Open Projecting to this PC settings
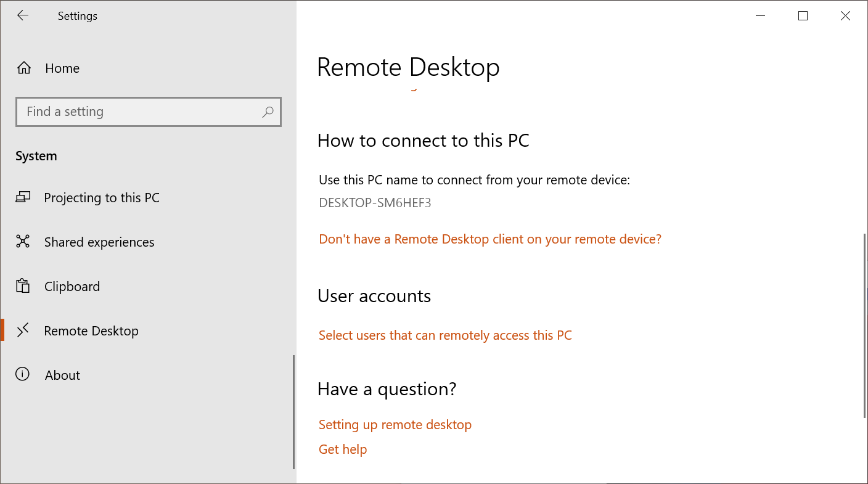868x484 pixels. [102, 198]
